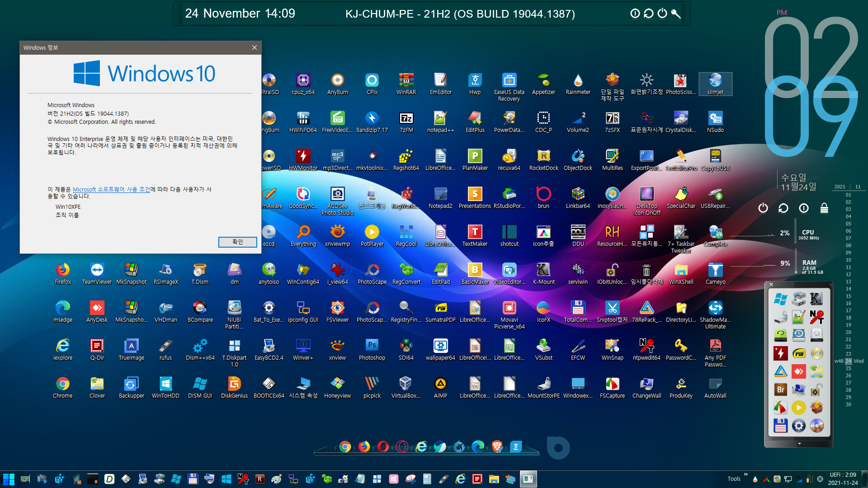Launch CrystalDisk... desktop shortcut
868x488 pixels.
click(x=681, y=122)
